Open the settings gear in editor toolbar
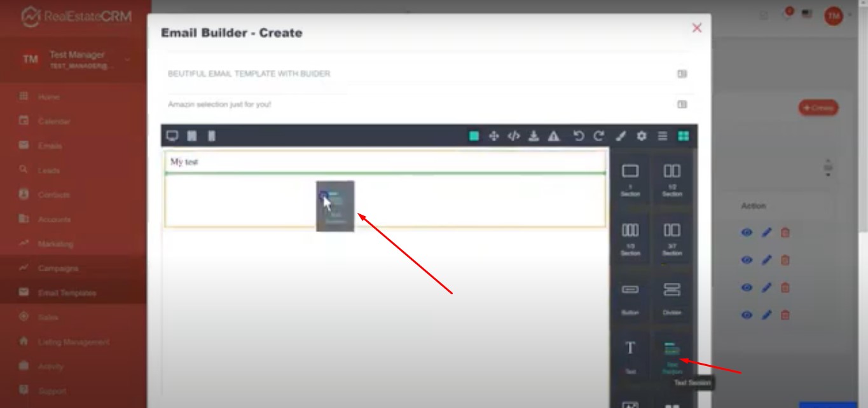The image size is (868, 408). (642, 136)
